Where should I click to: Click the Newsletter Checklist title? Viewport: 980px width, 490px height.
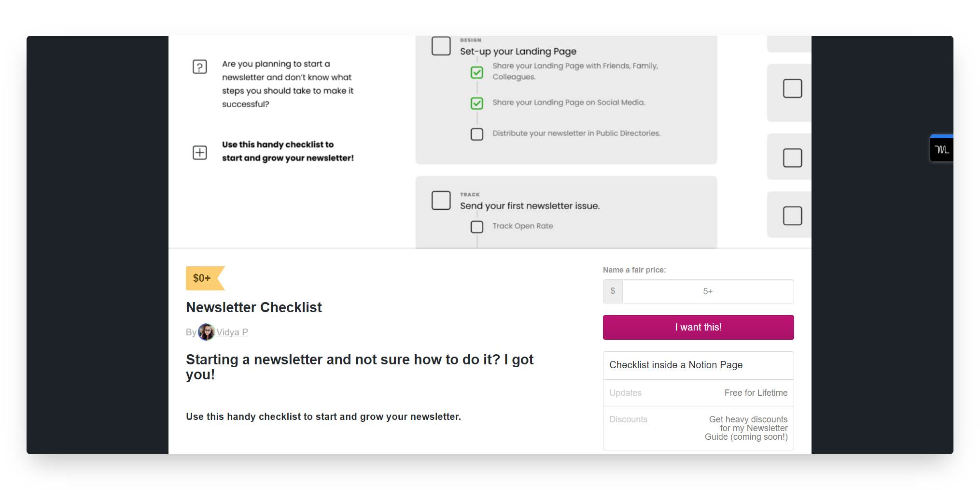pos(254,307)
